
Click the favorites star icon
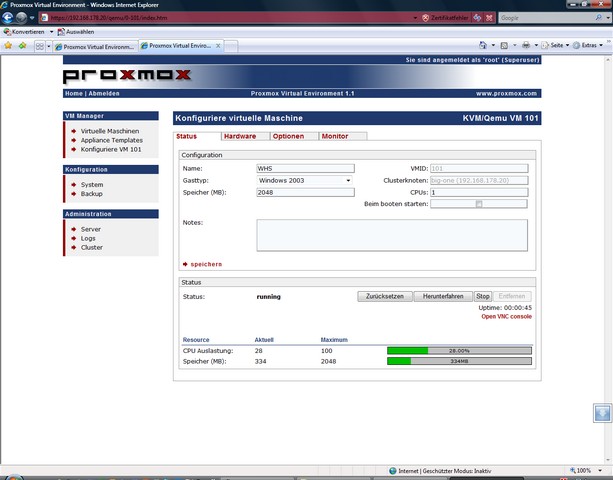tap(9, 46)
